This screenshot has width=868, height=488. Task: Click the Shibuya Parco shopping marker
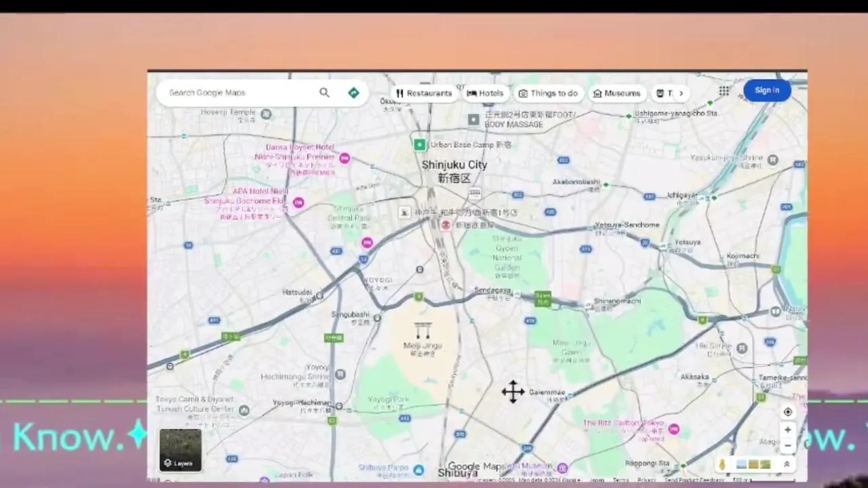point(419,470)
